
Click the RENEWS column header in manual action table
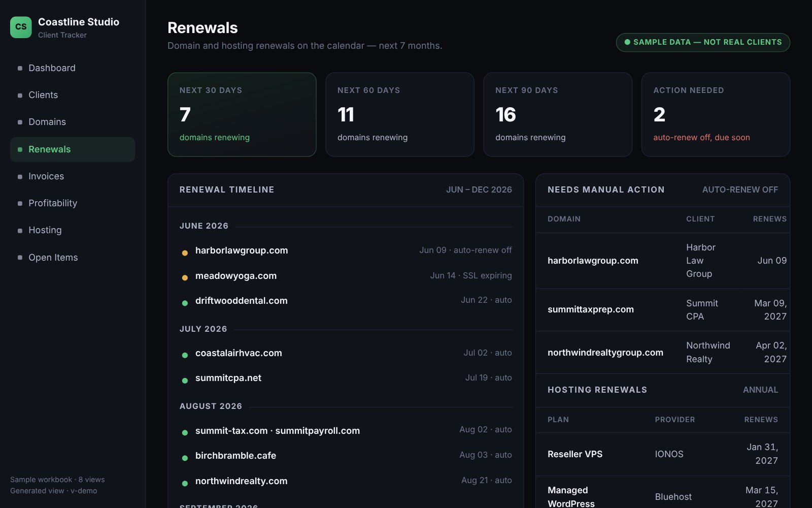pyautogui.click(x=770, y=219)
